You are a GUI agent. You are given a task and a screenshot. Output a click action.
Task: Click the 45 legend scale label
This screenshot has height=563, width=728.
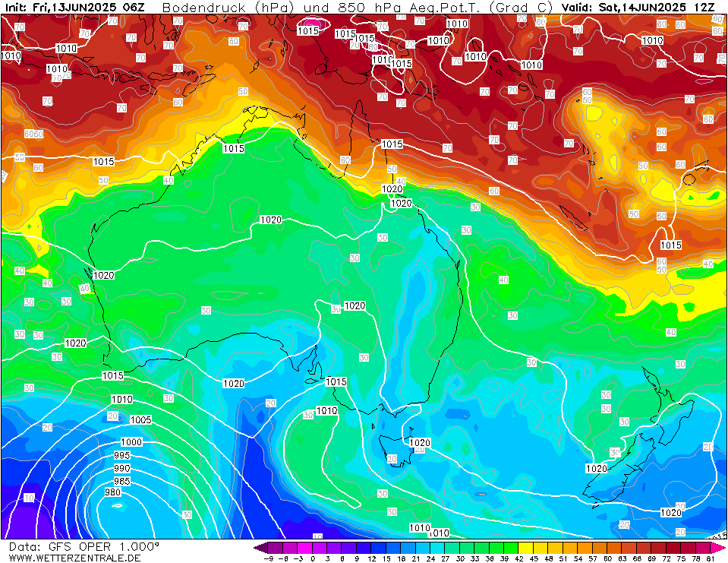tap(534, 558)
